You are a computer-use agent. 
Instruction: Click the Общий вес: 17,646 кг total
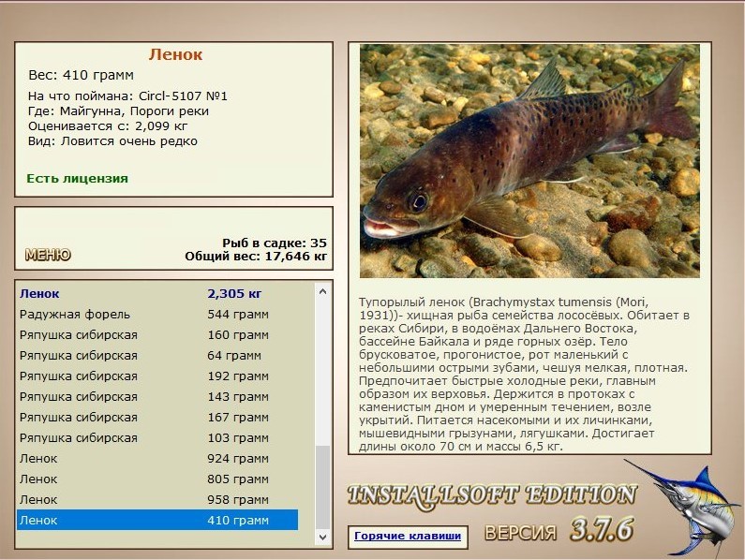(256, 257)
